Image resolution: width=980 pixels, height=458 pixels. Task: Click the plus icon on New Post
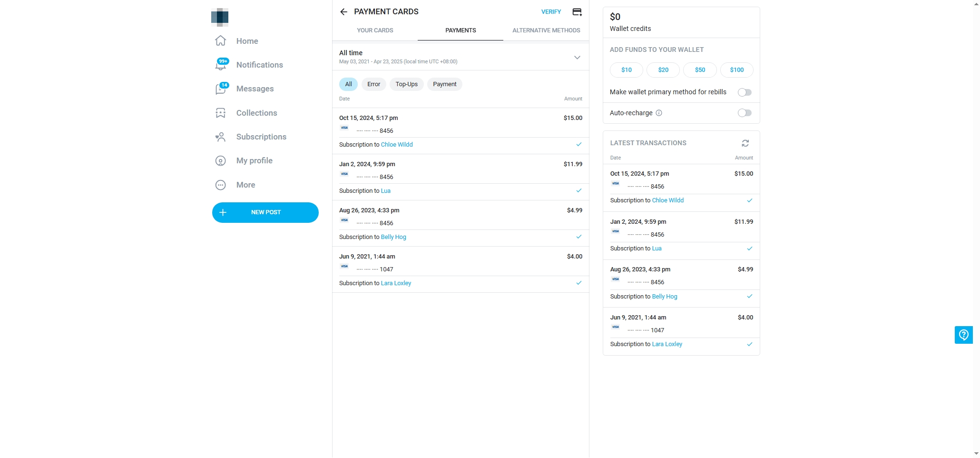coord(223,212)
